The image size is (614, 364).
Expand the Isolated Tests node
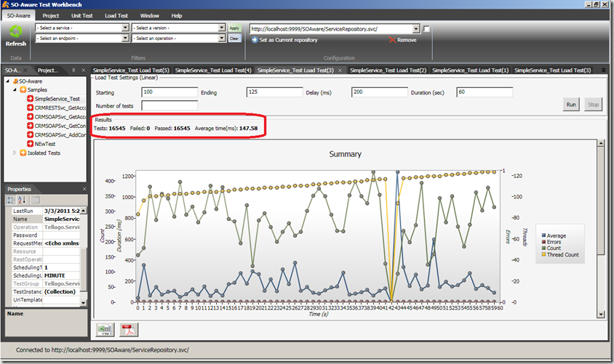(15, 153)
